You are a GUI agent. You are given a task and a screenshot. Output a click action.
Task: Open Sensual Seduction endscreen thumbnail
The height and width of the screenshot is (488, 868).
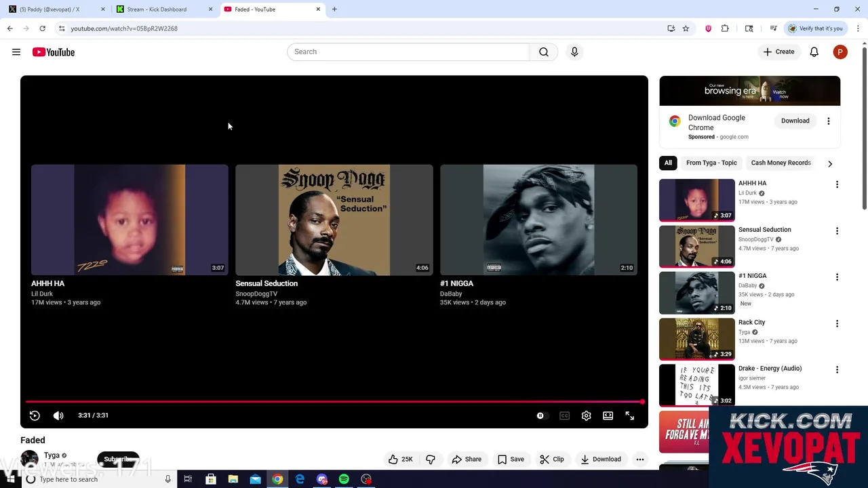click(334, 220)
